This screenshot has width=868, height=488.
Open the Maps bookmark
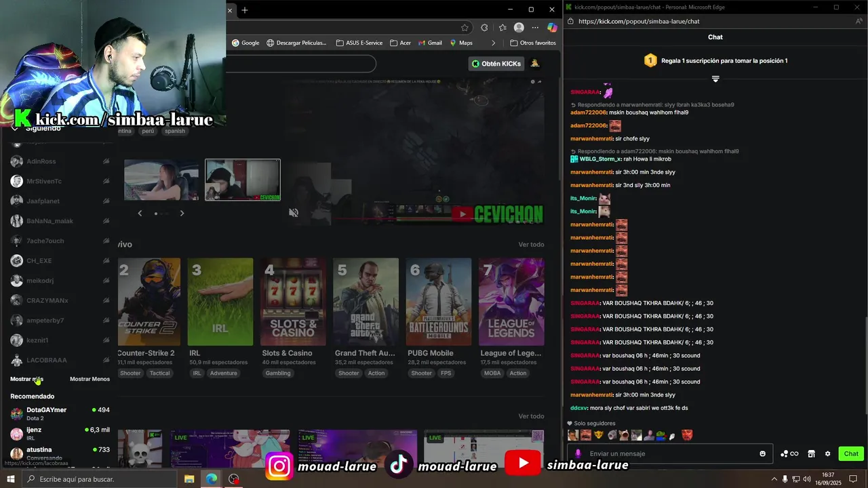pyautogui.click(x=461, y=43)
